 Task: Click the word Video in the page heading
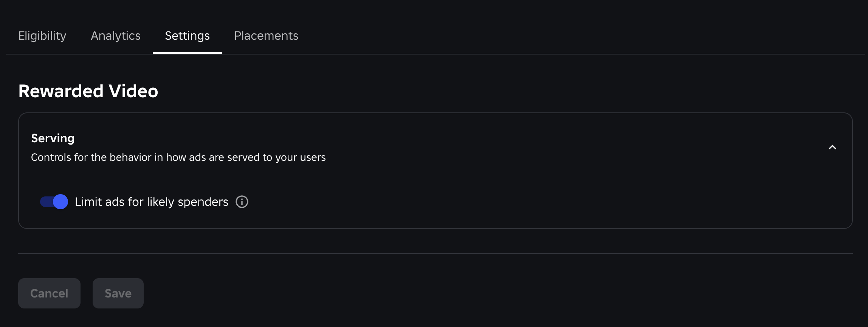133,91
